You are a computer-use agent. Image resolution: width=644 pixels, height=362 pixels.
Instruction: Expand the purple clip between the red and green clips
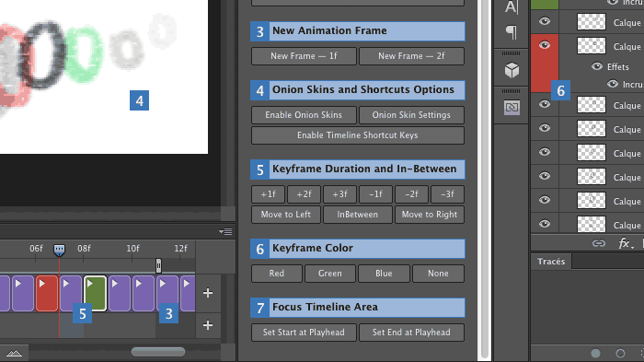65,284
